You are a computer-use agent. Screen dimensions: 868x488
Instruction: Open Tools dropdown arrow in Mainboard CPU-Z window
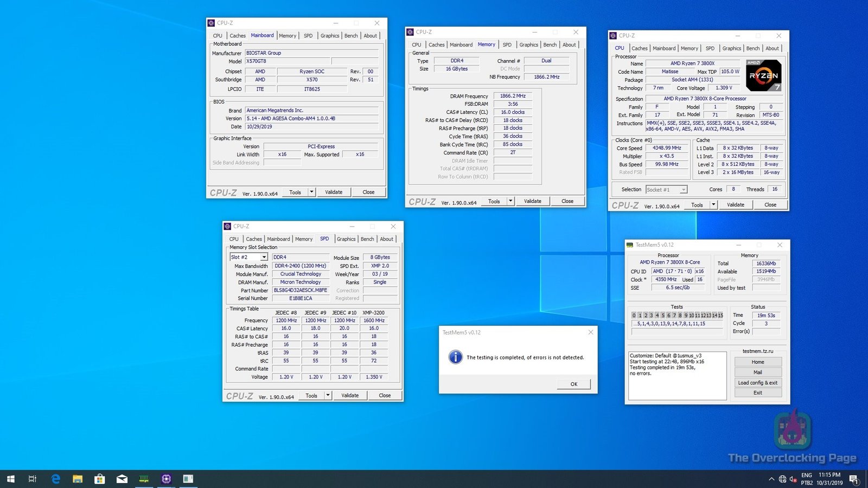pos(311,192)
